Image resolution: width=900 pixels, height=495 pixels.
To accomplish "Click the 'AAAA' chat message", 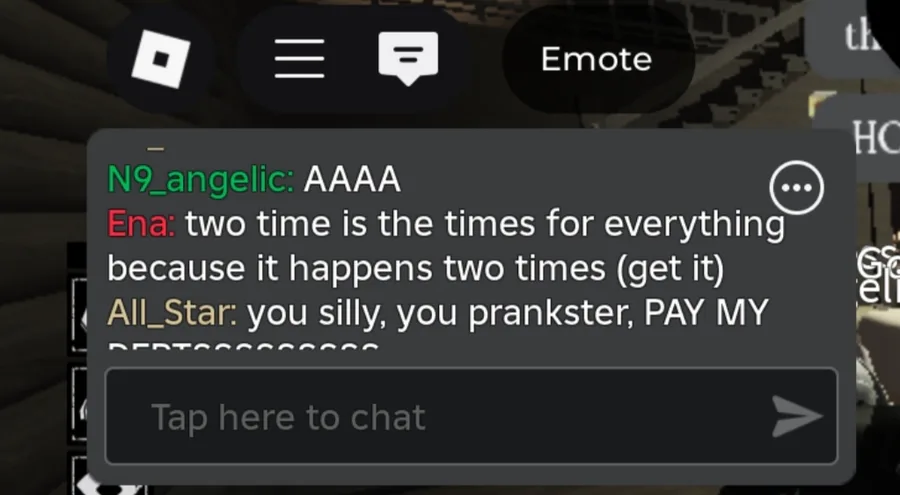I will click(x=352, y=179).
